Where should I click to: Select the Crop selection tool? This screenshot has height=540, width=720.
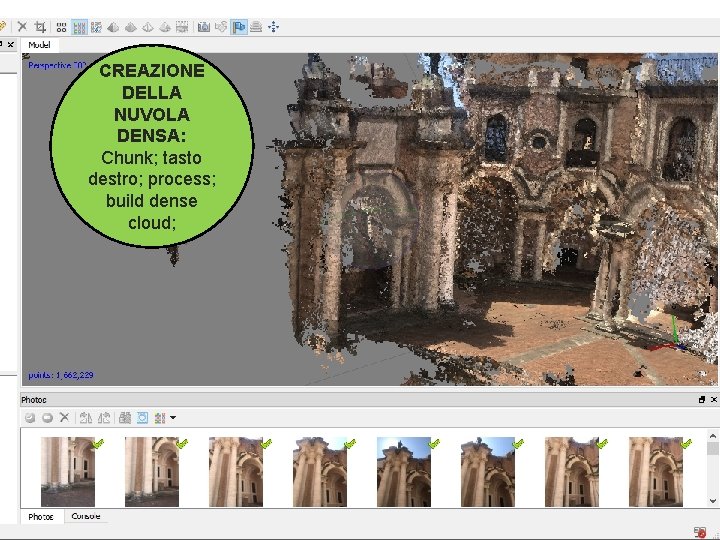click(x=39, y=27)
